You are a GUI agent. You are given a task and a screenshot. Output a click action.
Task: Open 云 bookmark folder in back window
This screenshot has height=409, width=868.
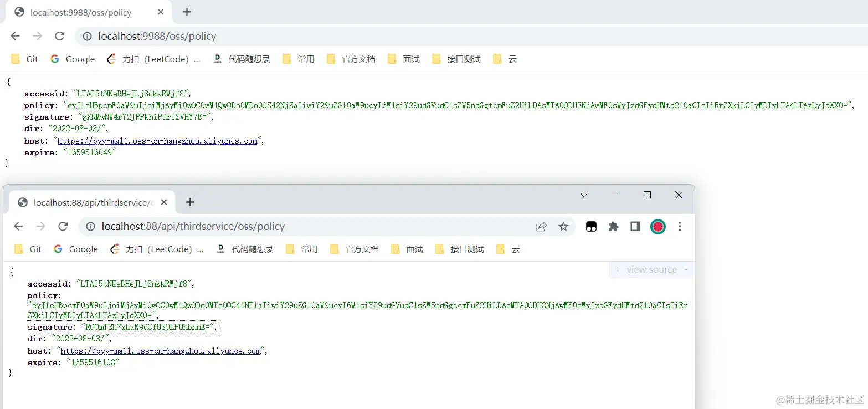tap(505, 59)
